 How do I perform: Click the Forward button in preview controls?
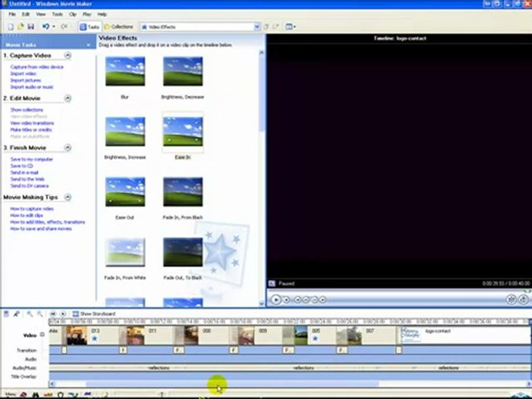coord(323,300)
